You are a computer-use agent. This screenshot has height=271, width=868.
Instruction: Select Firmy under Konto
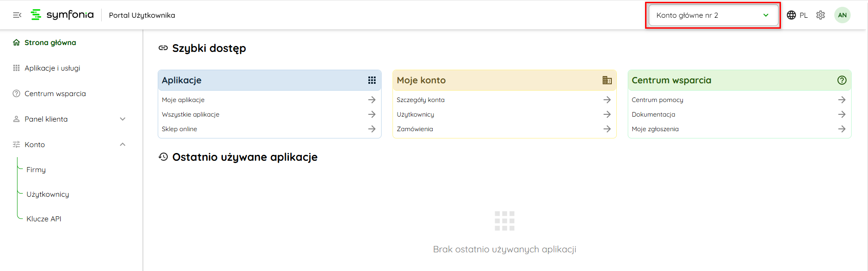click(x=36, y=169)
